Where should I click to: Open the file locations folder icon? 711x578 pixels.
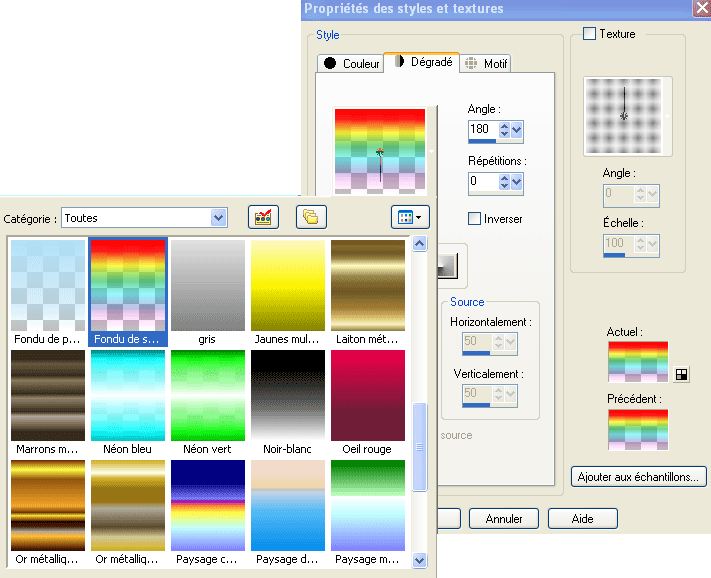click(311, 216)
